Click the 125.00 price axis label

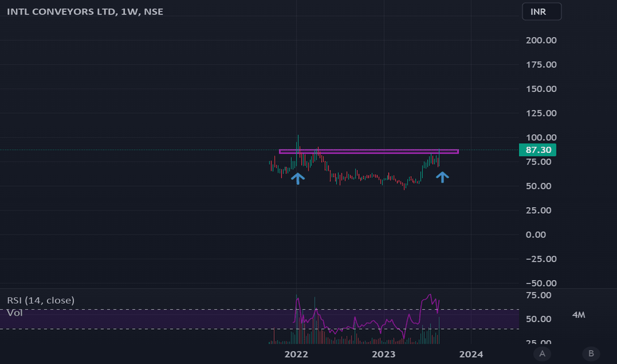tap(541, 113)
